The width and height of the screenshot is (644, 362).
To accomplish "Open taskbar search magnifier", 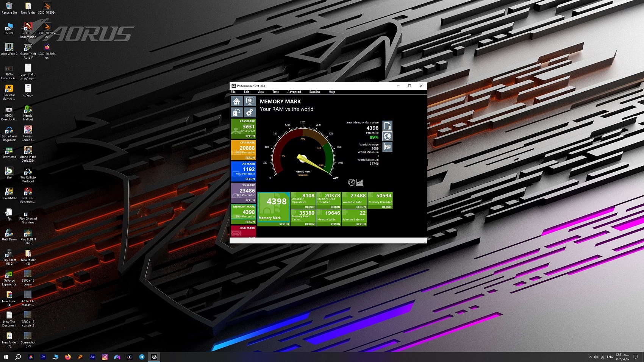I will pyautogui.click(x=18, y=357).
